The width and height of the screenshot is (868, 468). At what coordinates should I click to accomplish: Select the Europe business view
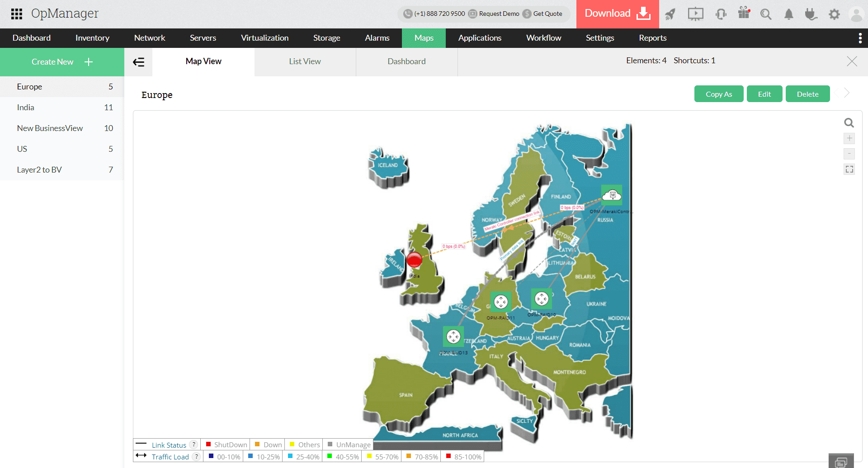62,87
